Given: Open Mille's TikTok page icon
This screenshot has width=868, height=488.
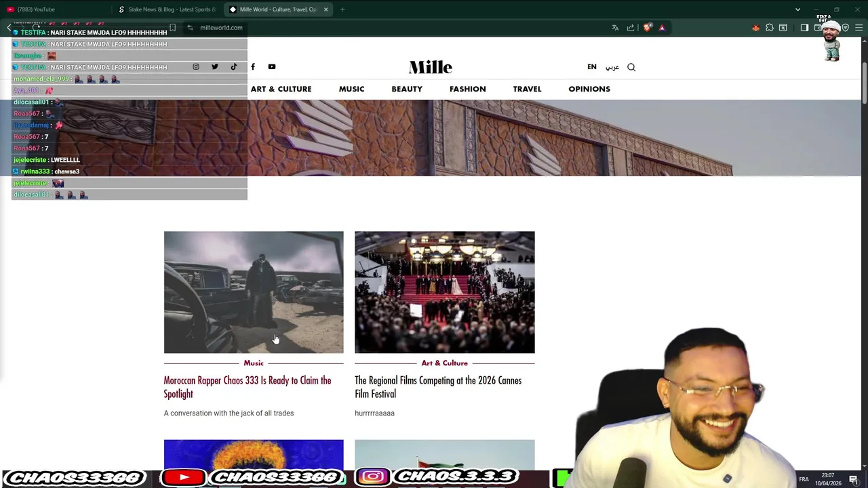Looking at the screenshot, I should tap(234, 66).
